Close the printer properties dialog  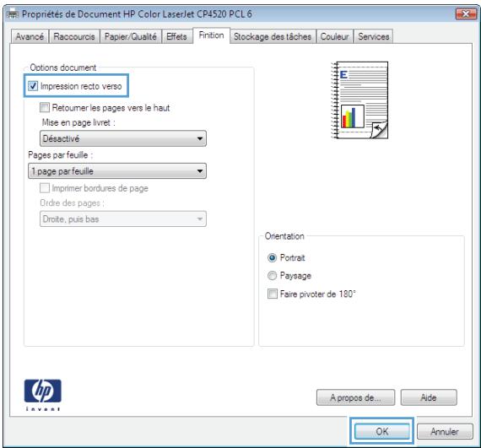point(466,13)
